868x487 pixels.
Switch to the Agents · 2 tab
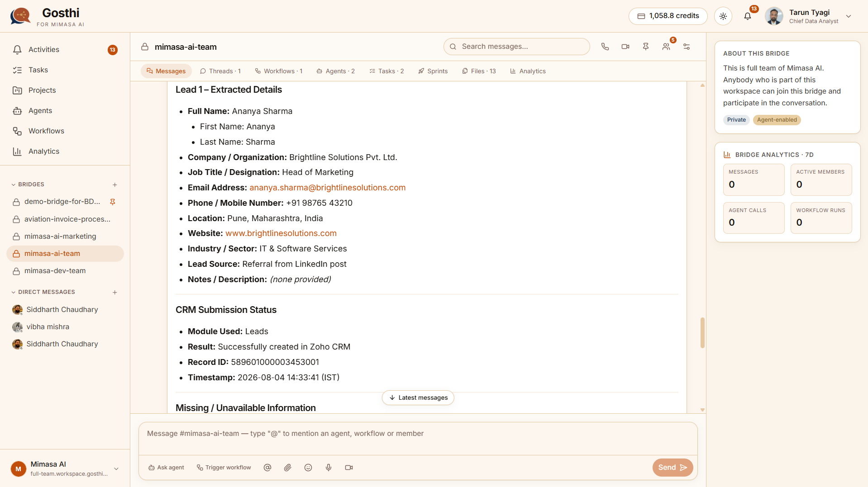[336, 71]
